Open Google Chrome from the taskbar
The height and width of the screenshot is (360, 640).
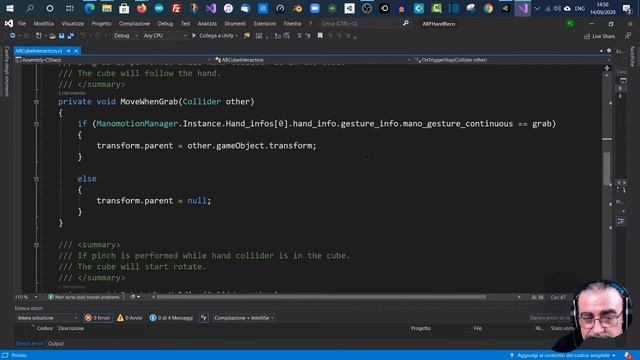[x=488, y=8]
